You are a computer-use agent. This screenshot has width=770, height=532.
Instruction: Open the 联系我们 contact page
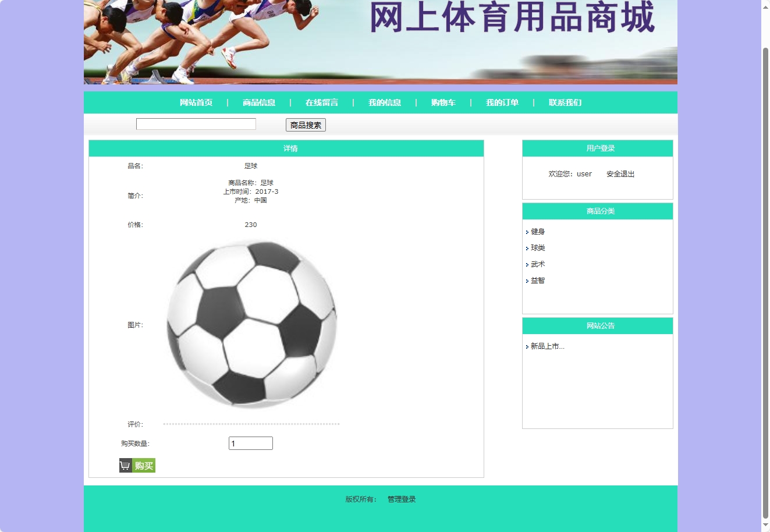click(x=565, y=102)
